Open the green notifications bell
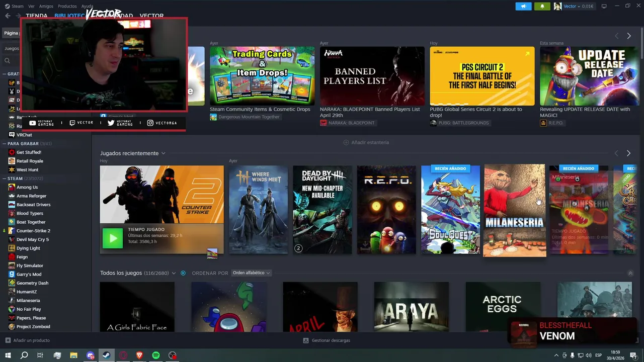The height and width of the screenshot is (362, 644). click(542, 6)
